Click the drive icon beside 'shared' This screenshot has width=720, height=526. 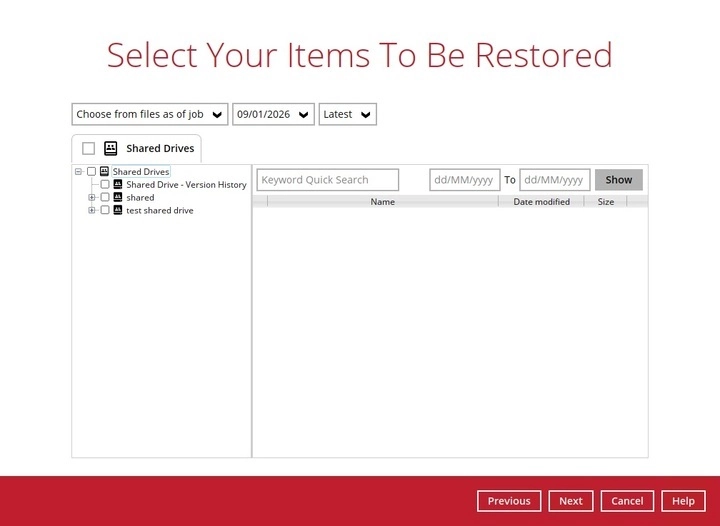[x=118, y=197]
